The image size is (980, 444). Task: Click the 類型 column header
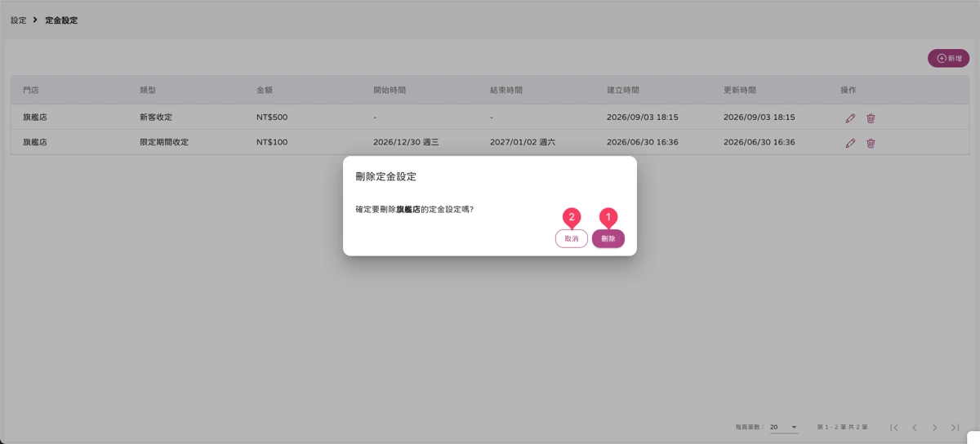(148, 90)
